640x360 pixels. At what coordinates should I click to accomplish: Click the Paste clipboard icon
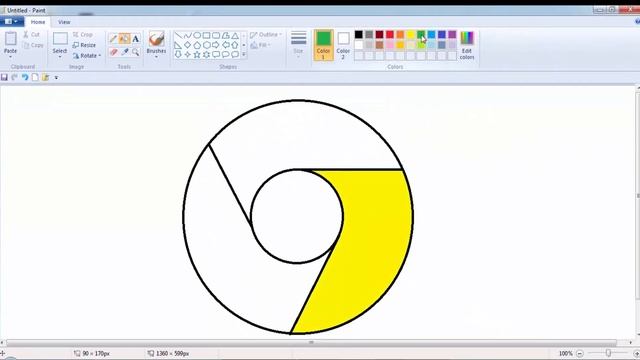click(x=10, y=39)
